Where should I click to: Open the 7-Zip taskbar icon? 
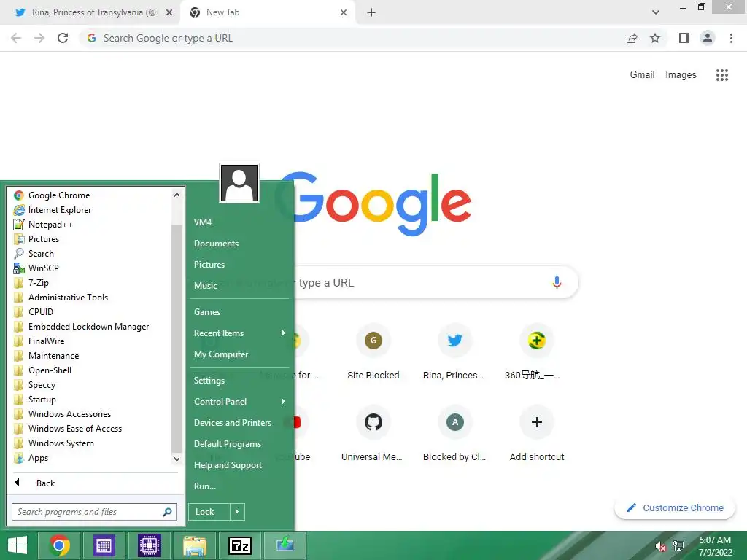click(239, 545)
